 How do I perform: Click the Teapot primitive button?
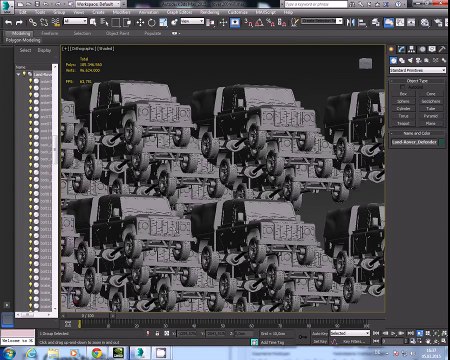[403, 123]
